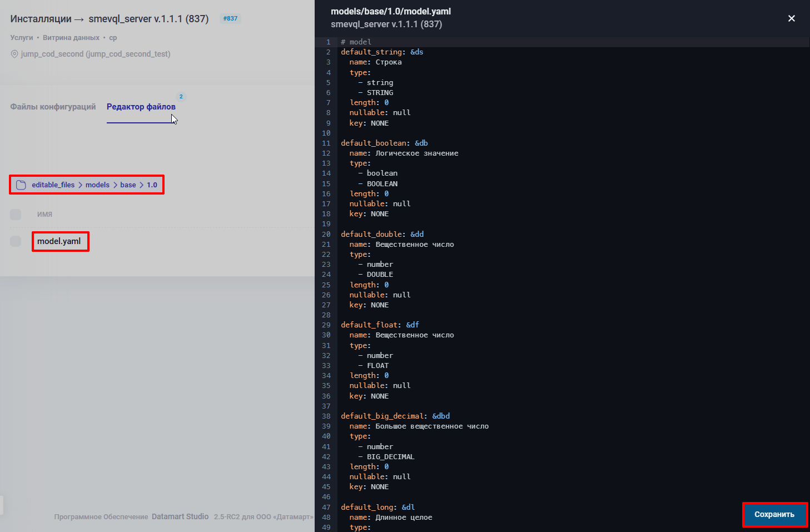Open the model.yaml file
Image resolution: width=810 pixels, height=532 pixels.
pyautogui.click(x=59, y=241)
